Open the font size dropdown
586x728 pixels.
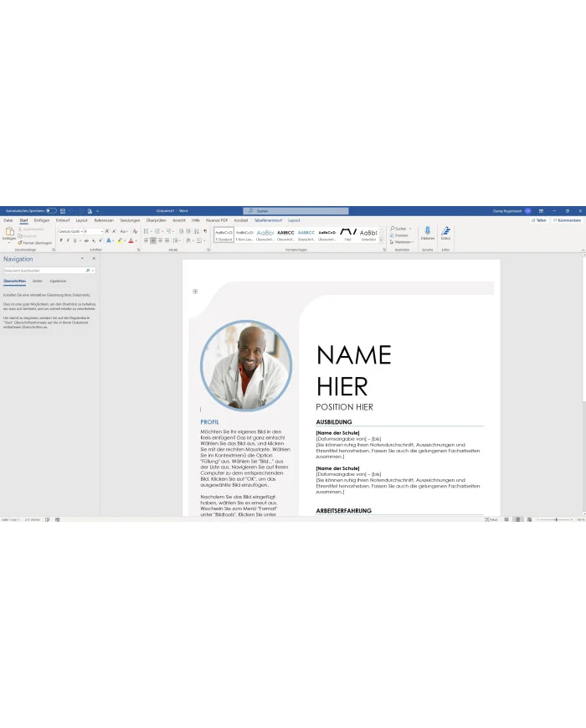coord(101,231)
